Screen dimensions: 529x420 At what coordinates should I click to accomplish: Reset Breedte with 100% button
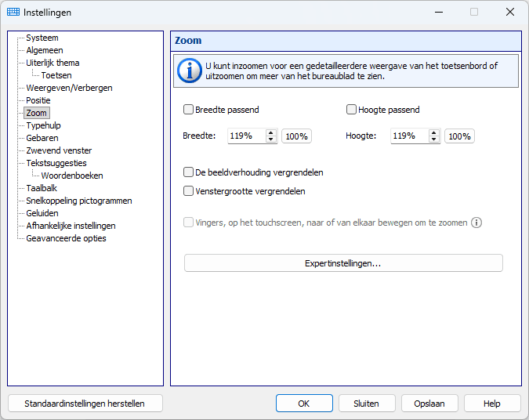[x=296, y=136]
